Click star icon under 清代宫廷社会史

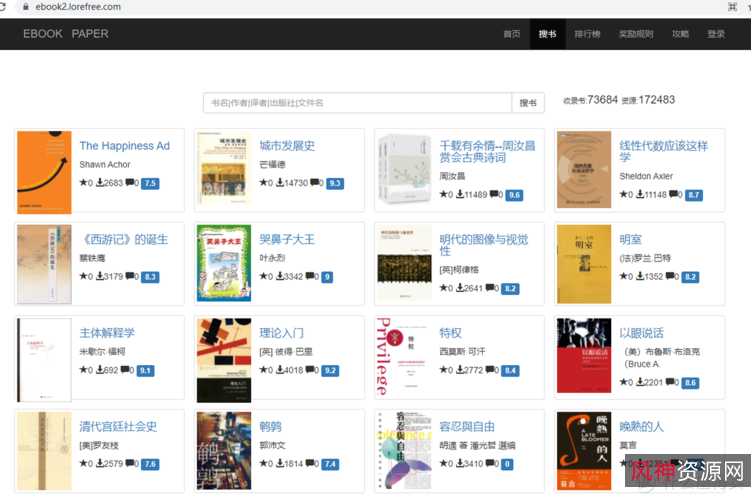tap(84, 464)
